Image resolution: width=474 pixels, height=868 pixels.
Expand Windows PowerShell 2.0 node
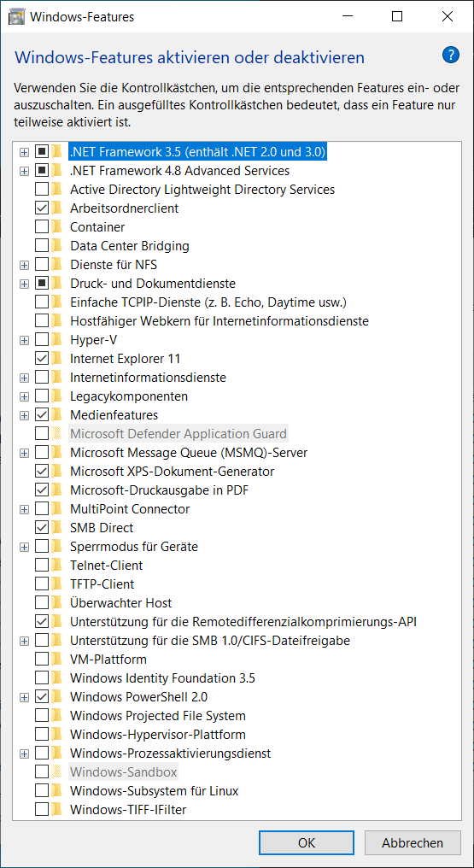[x=24, y=697]
